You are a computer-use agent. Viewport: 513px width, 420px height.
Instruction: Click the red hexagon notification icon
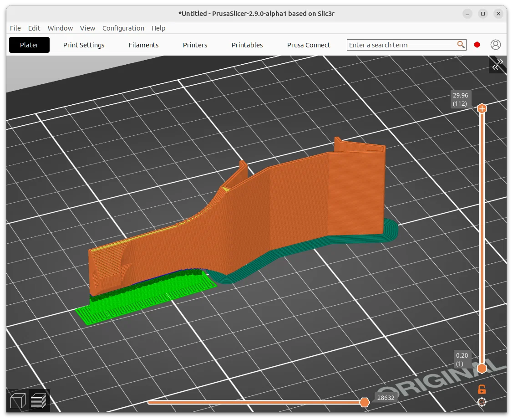(x=477, y=45)
